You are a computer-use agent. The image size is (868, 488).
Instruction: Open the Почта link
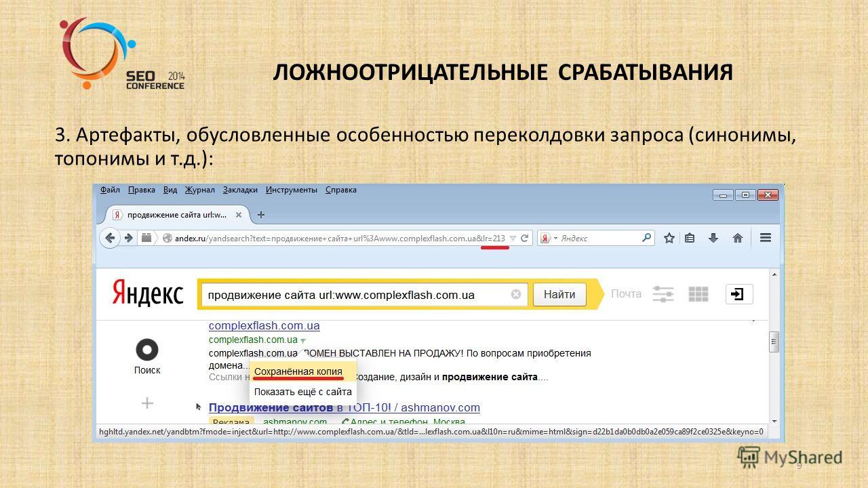coord(626,294)
